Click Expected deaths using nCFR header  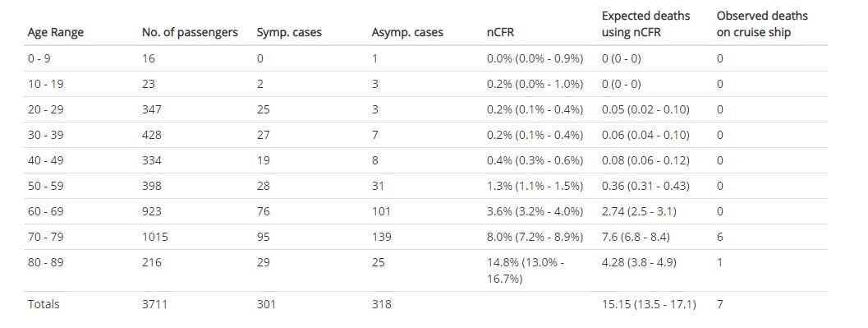tap(646, 24)
